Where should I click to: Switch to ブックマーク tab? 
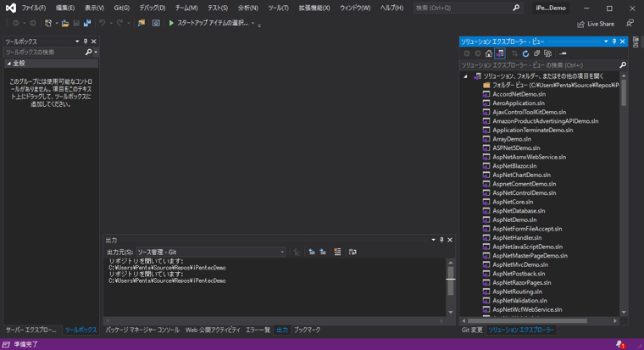click(x=307, y=330)
